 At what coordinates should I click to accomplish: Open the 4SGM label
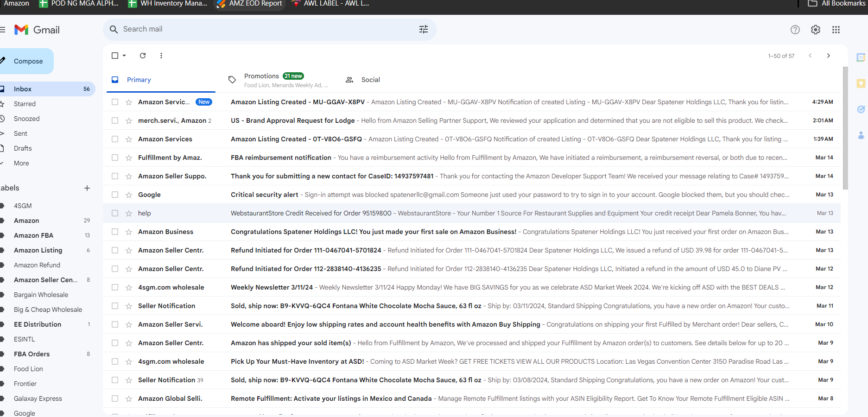pyautogui.click(x=23, y=206)
